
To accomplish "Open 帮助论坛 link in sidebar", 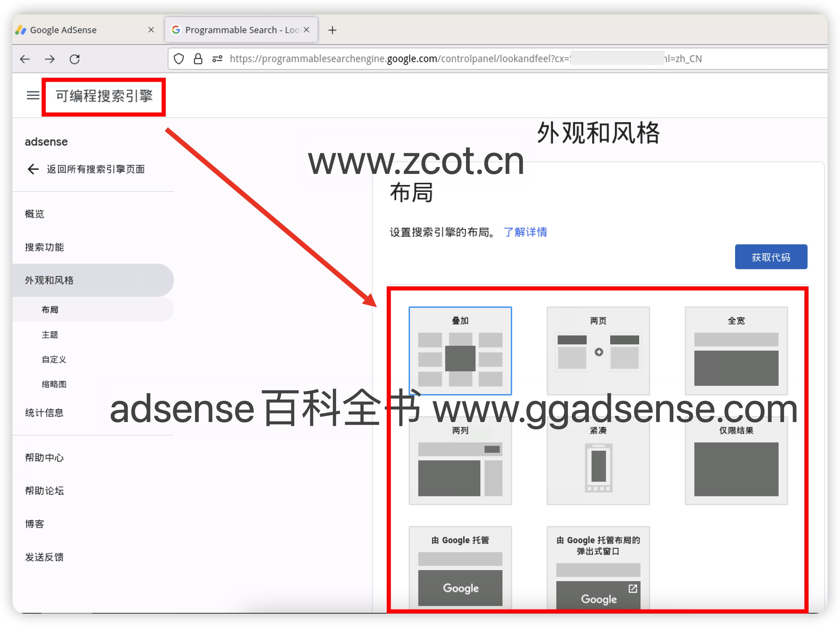I will click(x=44, y=491).
